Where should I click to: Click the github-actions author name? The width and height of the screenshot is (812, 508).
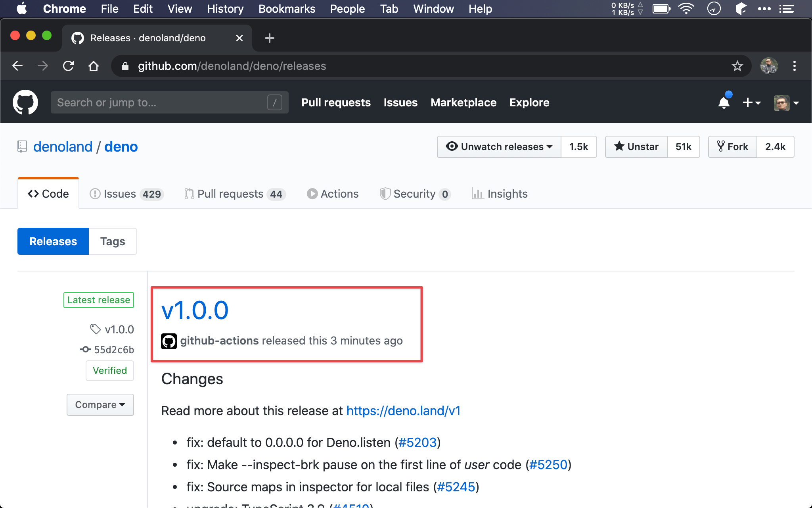pyautogui.click(x=219, y=341)
